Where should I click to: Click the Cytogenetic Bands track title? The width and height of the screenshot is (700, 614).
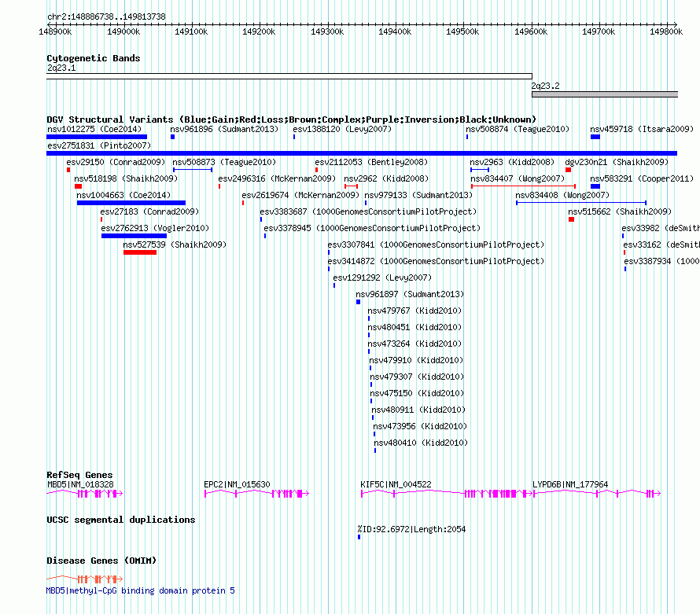coord(94,58)
